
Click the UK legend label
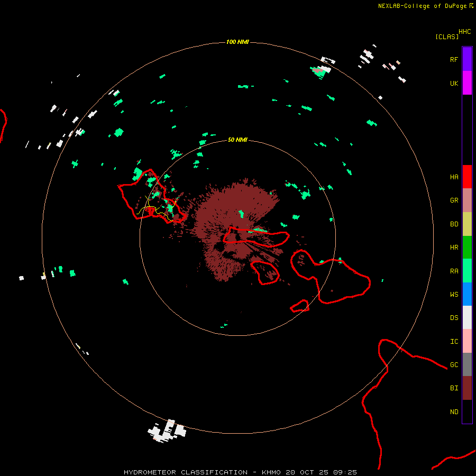454,83
